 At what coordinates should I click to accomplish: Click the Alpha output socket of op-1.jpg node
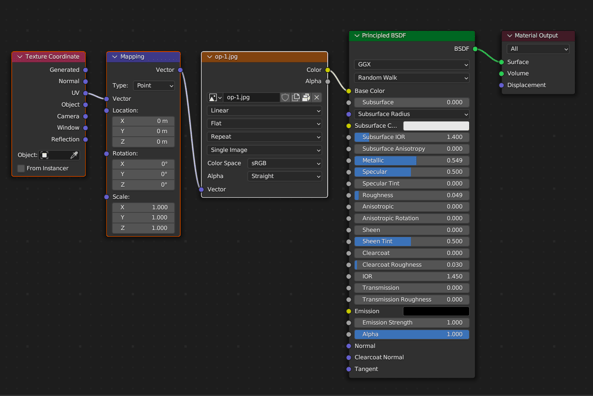coord(328,81)
